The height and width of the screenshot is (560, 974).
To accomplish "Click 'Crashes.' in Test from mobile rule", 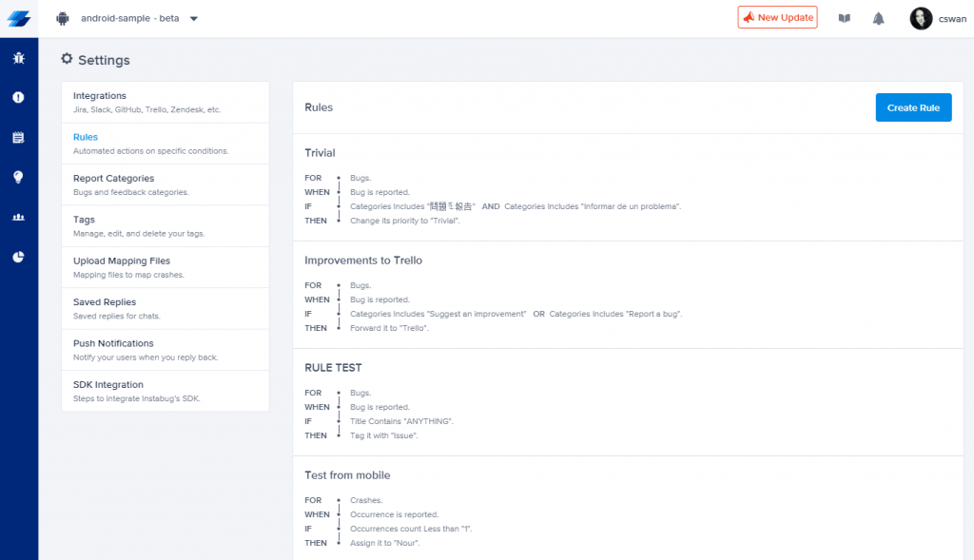I will [366, 500].
